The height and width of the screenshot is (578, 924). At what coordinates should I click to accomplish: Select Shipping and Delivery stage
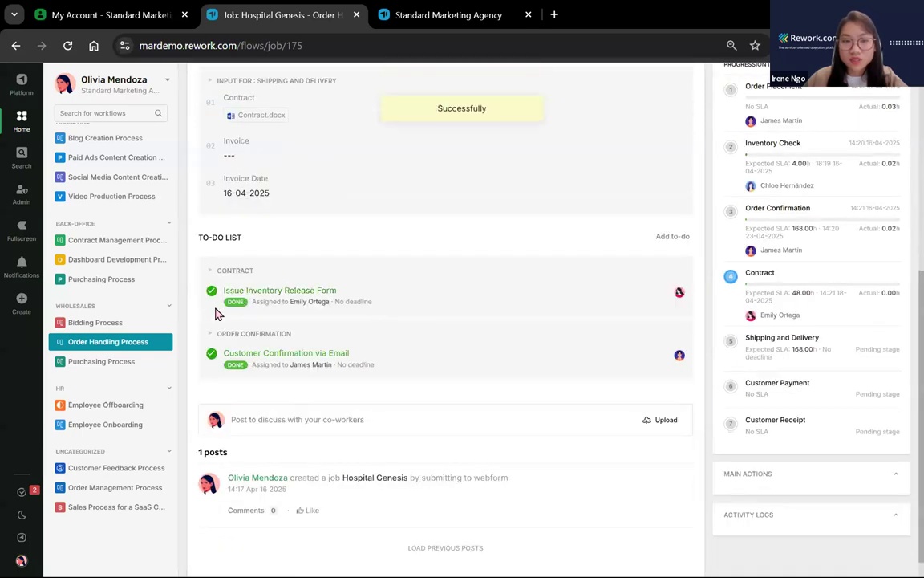[782, 337]
